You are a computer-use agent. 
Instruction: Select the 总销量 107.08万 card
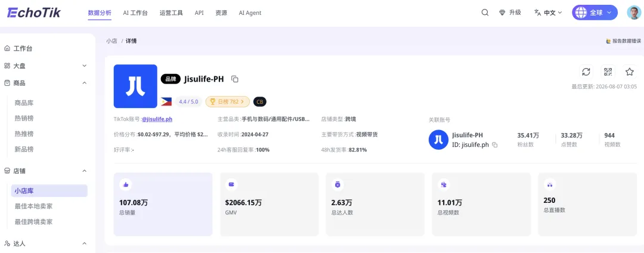(163, 205)
